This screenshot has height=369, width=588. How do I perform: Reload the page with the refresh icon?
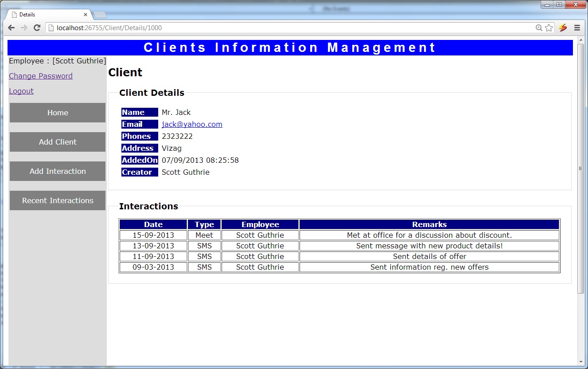coord(37,27)
